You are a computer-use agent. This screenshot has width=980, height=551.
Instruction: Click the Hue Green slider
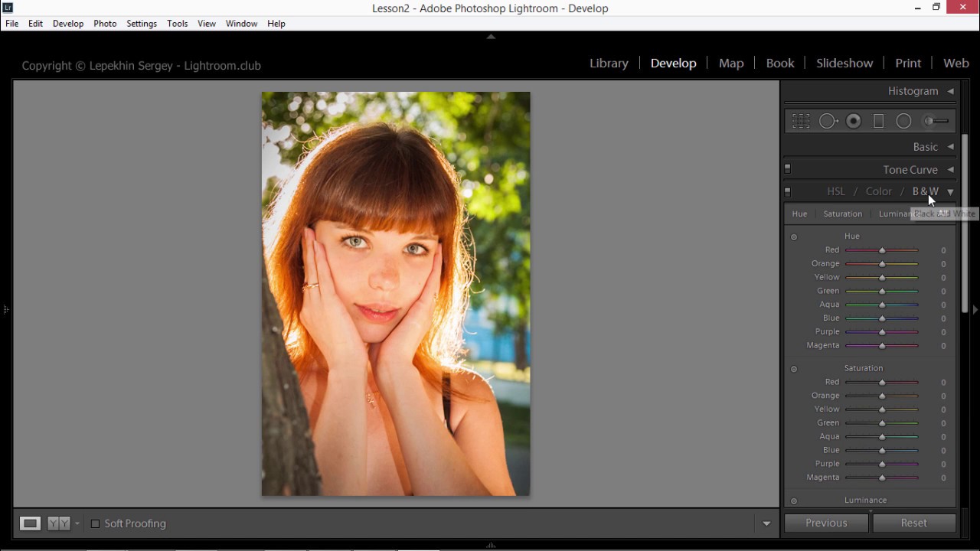(x=882, y=292)
